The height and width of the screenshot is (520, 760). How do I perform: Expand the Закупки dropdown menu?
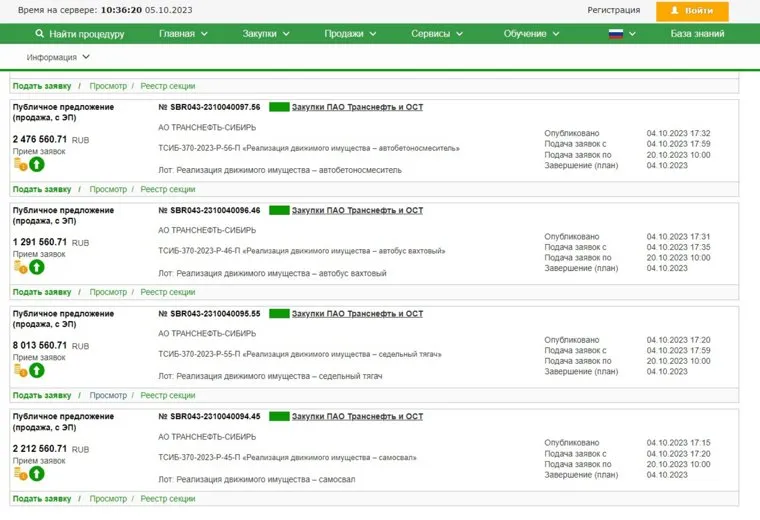coord(266,34)
